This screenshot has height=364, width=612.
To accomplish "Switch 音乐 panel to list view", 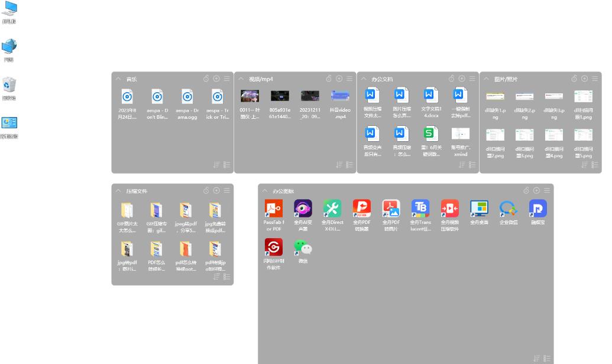I will point(227,165).
